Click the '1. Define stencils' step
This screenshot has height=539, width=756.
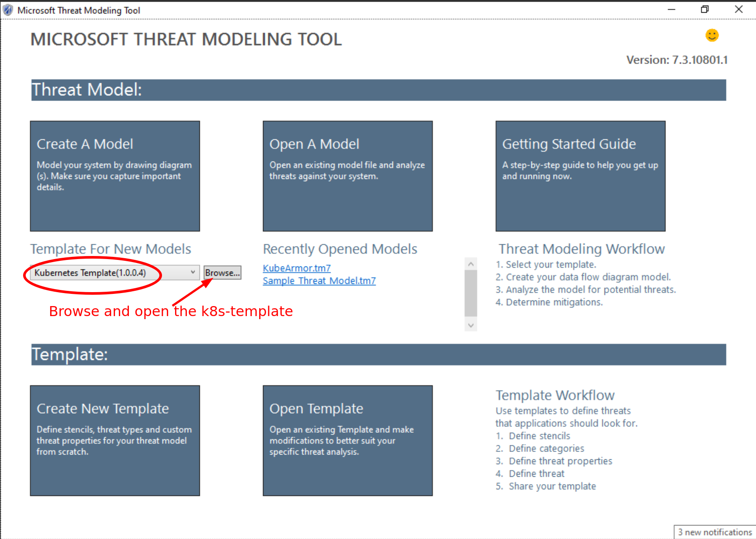tap(533, 436)
